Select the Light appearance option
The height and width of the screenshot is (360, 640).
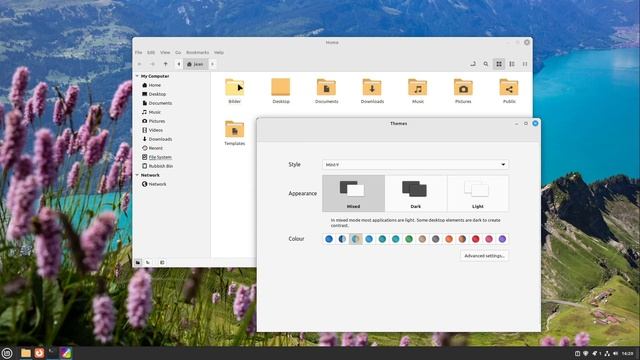point(478,193)
